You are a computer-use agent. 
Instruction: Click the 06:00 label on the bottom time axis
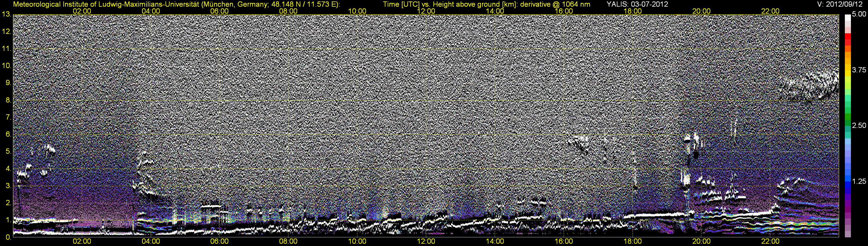coord(219,241)
